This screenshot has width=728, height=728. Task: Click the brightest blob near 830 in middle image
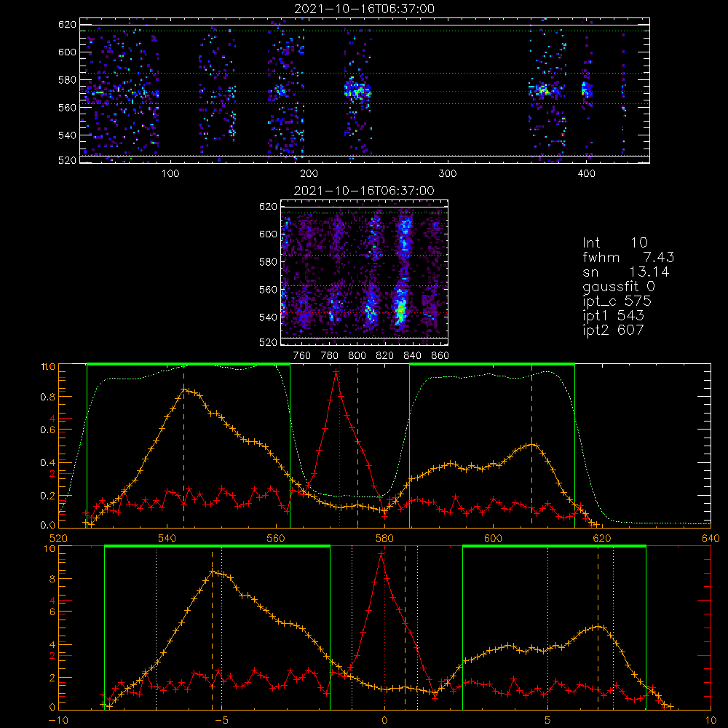pos(400,308)
